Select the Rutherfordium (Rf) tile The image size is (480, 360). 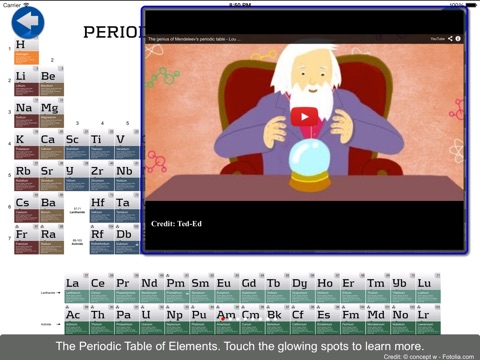102,239
